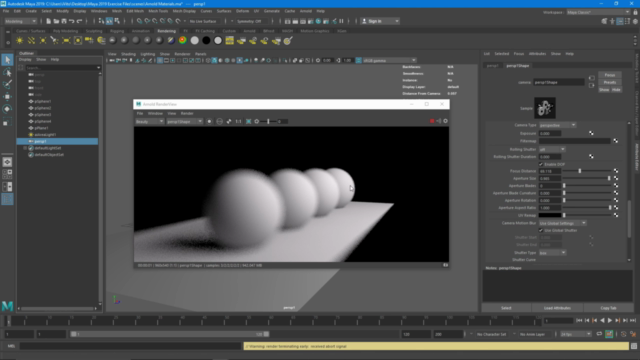Open the Render menu in Arnold RenderView
This screenshot has height=360, width=640.
pyautogui.click(x=187, y=113)
